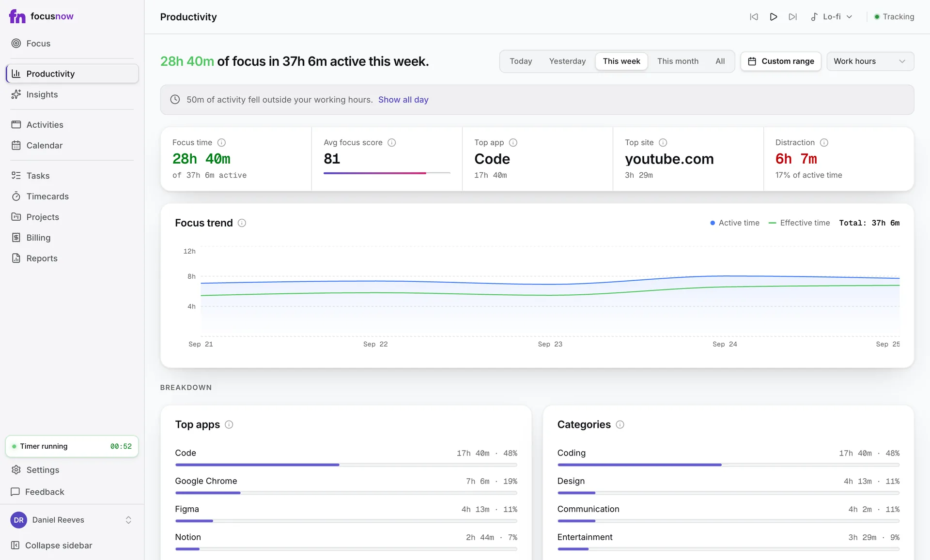Click the Avg focus score progress bar
The width and height of the screenshot is (930, 560).
pyautogui.click(x=387, y=173)
